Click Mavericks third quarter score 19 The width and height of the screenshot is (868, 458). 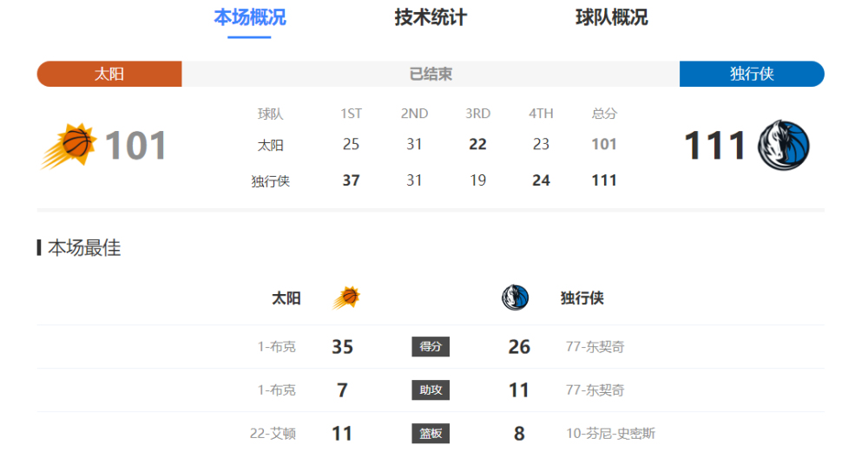point(477,180)
